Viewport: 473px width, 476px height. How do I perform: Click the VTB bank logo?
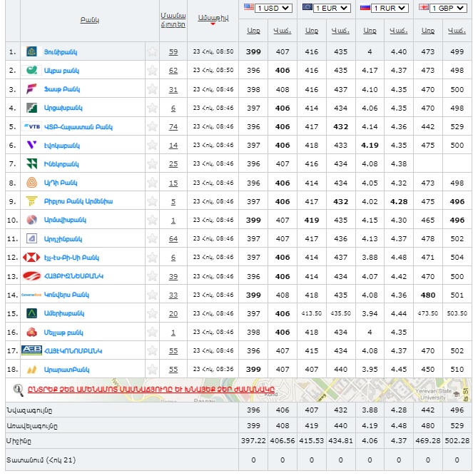[x=31, y=126]
